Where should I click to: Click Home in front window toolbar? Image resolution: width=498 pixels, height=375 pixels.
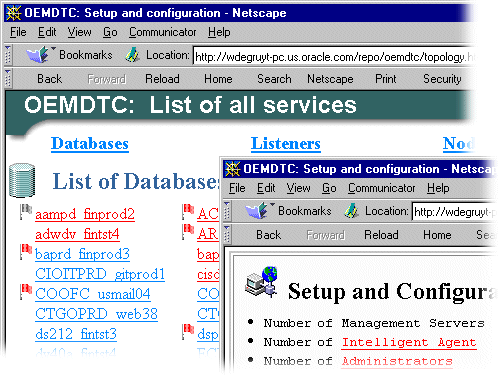click(437, 235)
